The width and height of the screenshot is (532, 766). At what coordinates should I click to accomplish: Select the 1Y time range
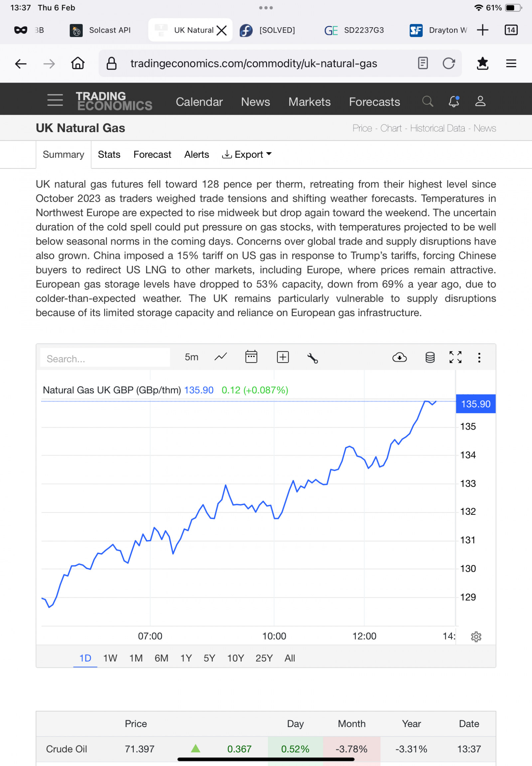click(186, 658)
